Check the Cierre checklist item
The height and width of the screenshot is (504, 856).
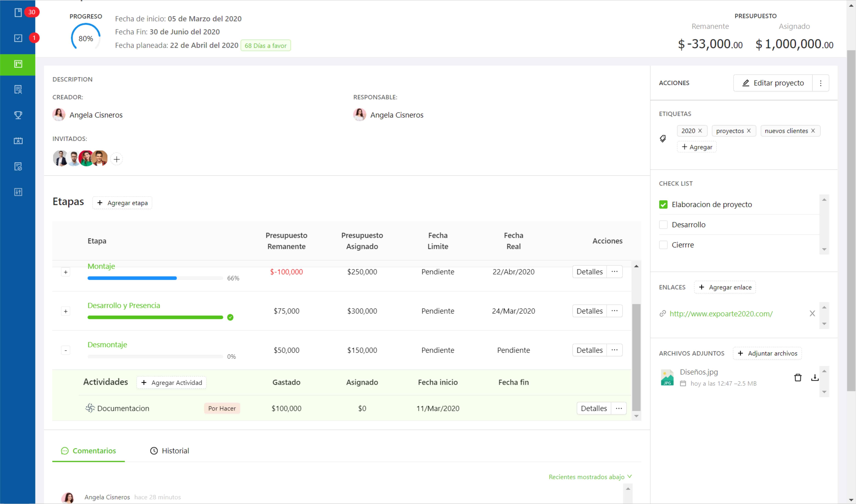point(663,245)
